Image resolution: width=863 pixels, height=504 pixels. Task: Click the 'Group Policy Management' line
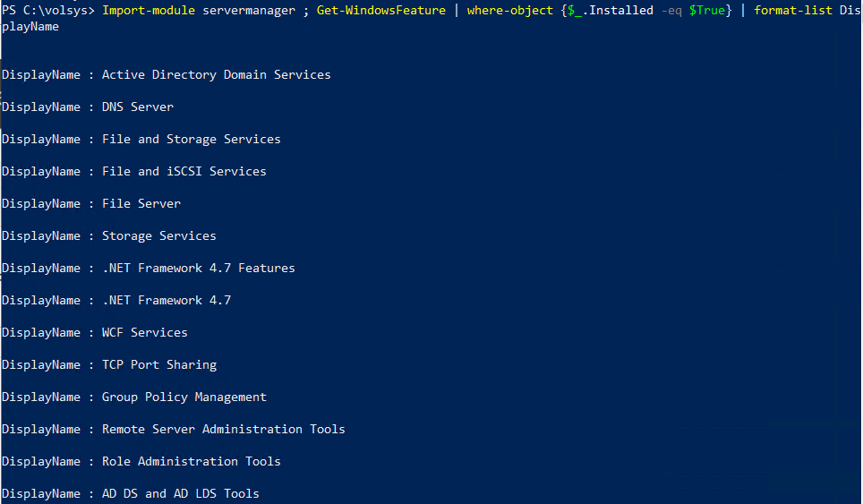coord(184,397)
